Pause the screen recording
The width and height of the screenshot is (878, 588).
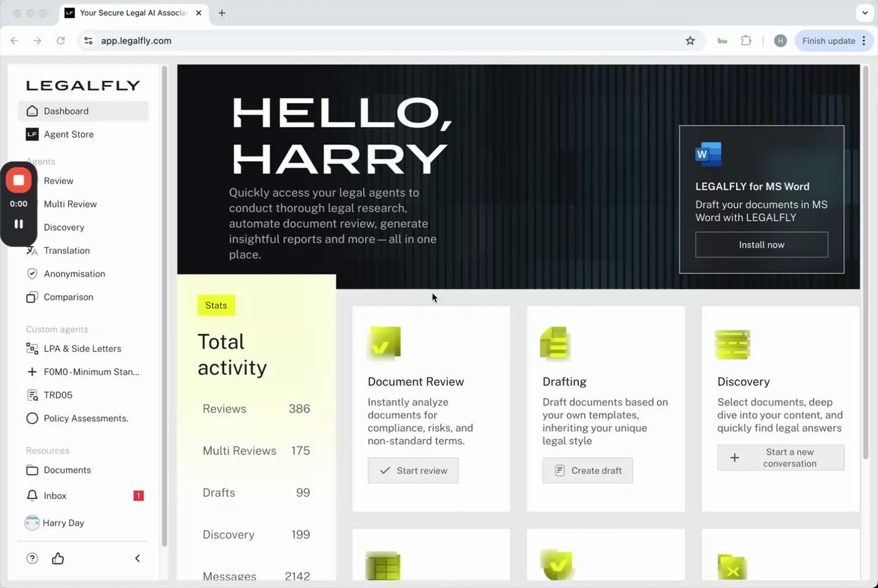pyautogui.click(x=19, y=224)
